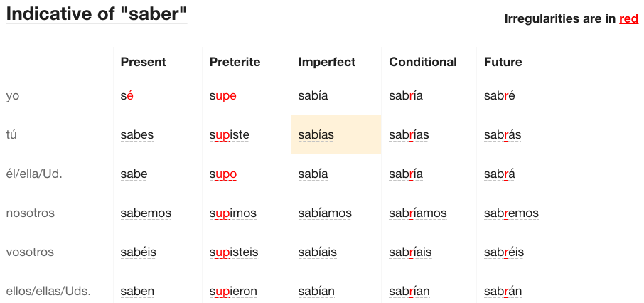Click the imperfect form "sabíamos"

pyautogui.click(x=325, y=213)
